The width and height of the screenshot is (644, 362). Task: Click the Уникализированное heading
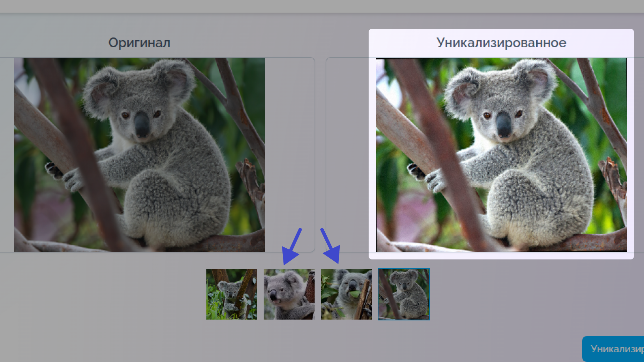click(x=501, y=43)
